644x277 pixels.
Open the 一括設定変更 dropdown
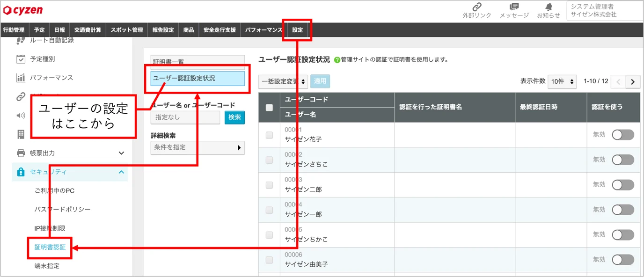click(x=283, y=81)
